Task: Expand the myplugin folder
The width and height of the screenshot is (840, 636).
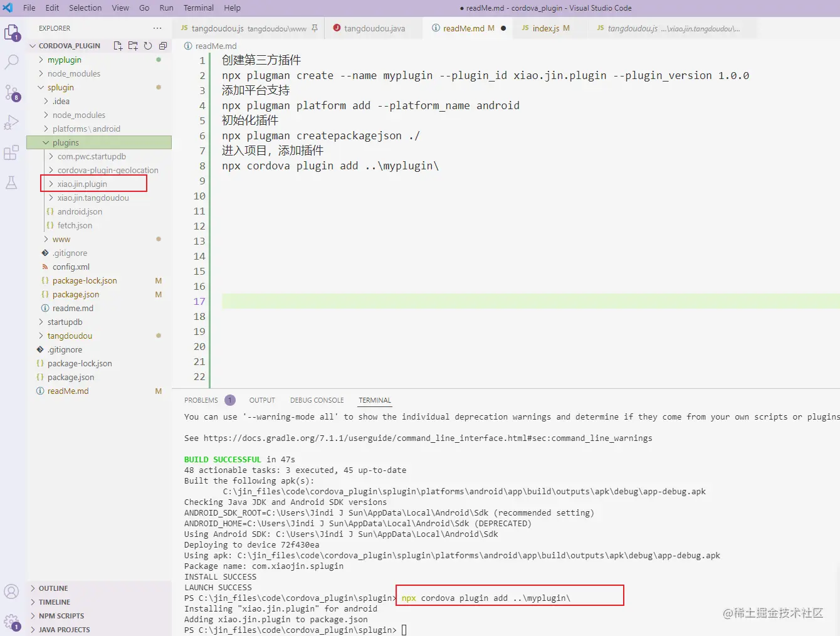Action: 99,60
